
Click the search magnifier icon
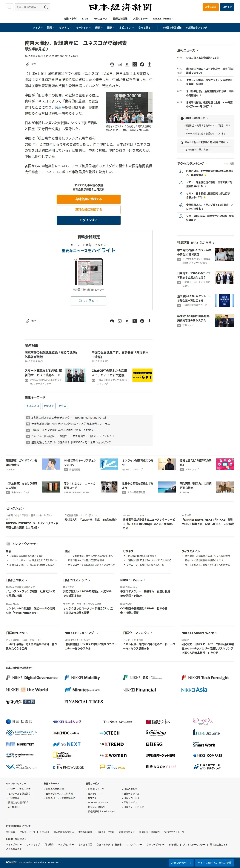tap(46, 7)
